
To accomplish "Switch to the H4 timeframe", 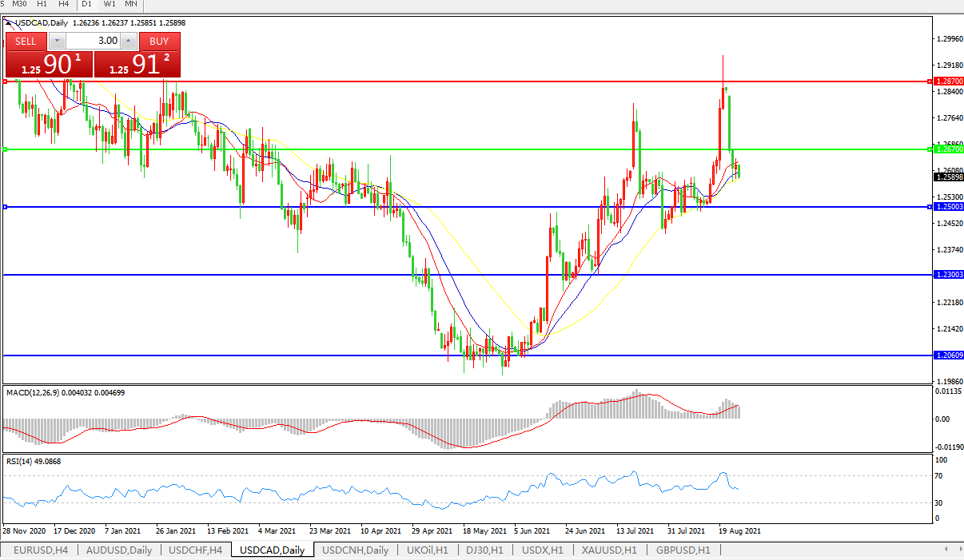I will [x=63, y=4].
